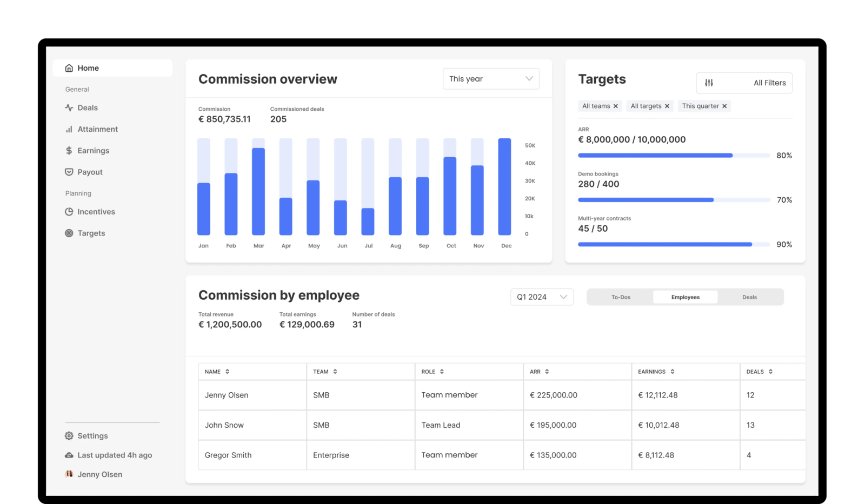This screenshot has height=504, width=865.
Task: Select the Employees tab
Action: click(685, 297)
